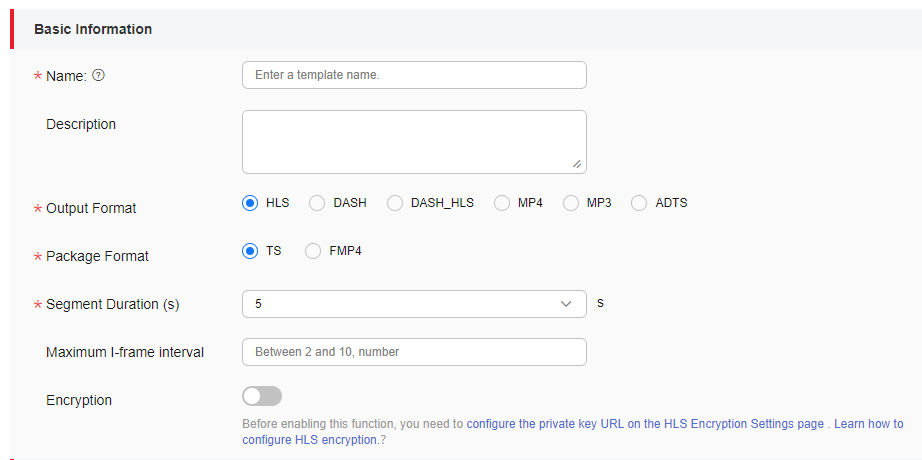Click the template Name input field
The height and width of the screenshot is (460, 922).
414,75
